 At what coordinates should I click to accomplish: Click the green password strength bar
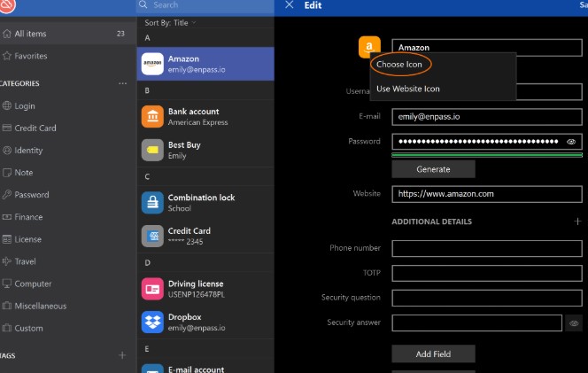[x=486, y=155]
